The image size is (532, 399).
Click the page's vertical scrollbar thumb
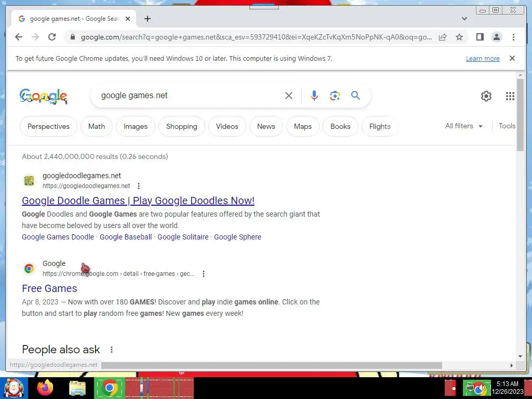(520, 115)
